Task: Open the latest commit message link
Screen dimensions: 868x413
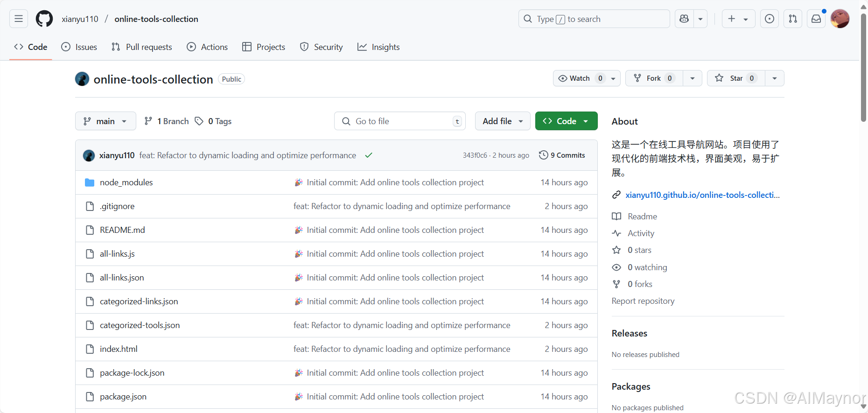Action: [x=247, y=155]
